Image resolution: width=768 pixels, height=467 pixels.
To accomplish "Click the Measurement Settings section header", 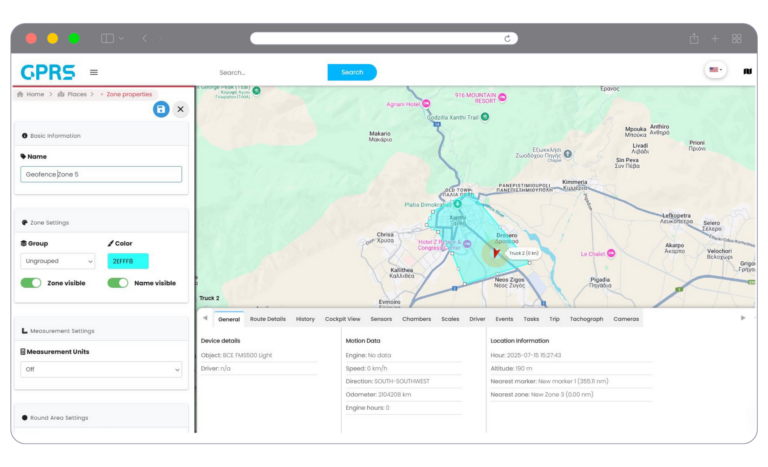I will tap(101, 331).
